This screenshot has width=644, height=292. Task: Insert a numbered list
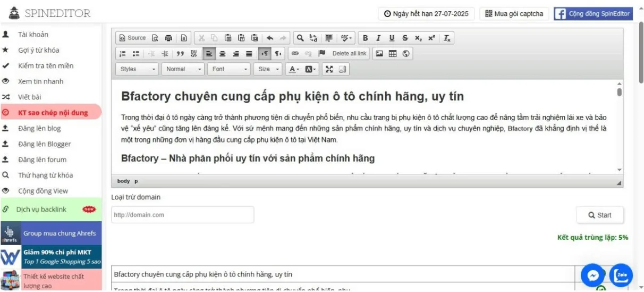pyautogui.click(x=122, y=53)
